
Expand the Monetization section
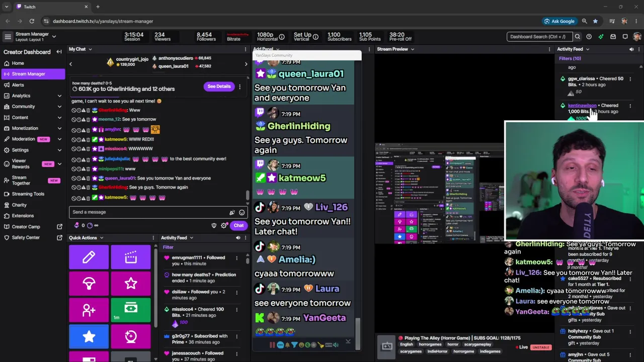[x=59, y=128]
